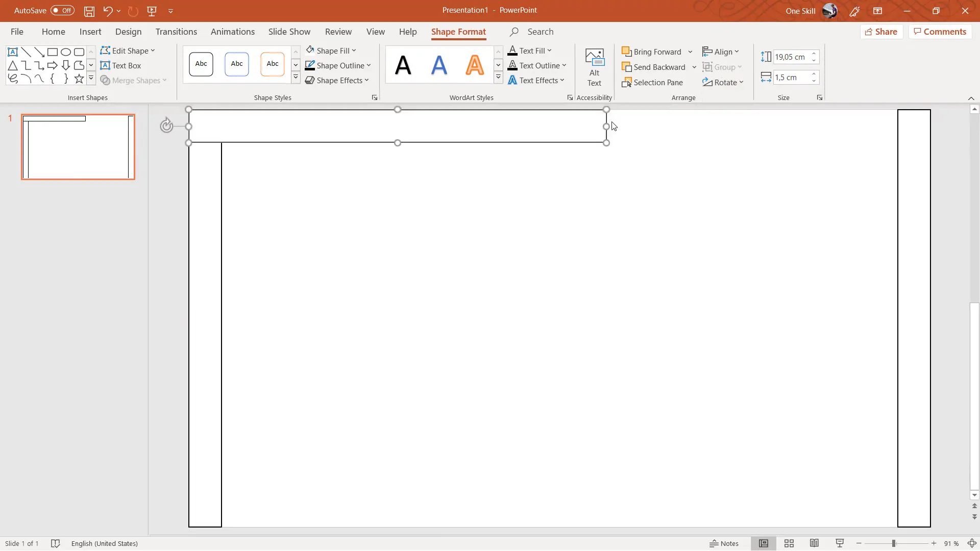Open Rotate dropdown
The width and height of the screenshot is (980, 551).
point(723,82)
